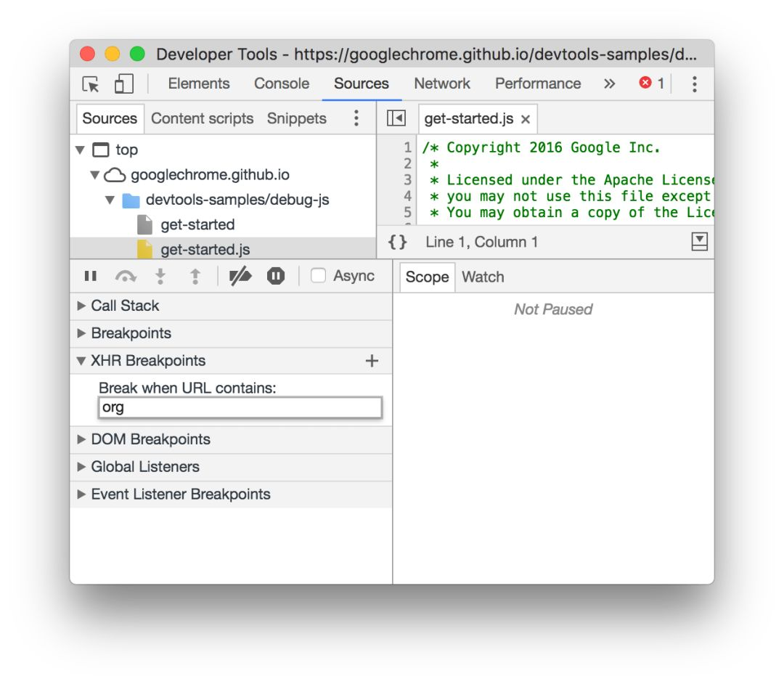Screen dimensions: 784x684
Task: Go to the Network panel
Action: pos(442,84)
